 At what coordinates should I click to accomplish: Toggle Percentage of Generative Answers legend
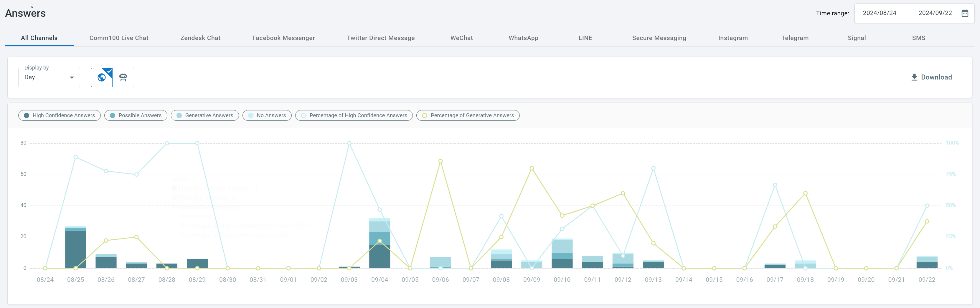(468, 115)
